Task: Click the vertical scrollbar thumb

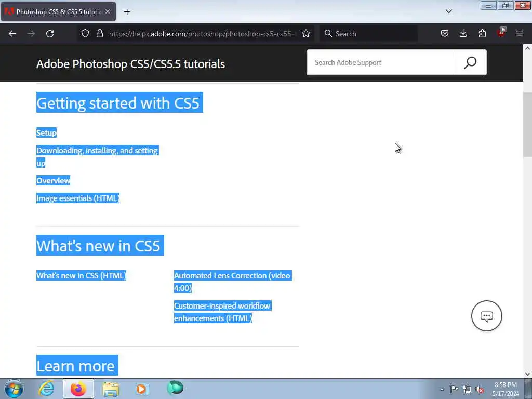Action: 527,124
